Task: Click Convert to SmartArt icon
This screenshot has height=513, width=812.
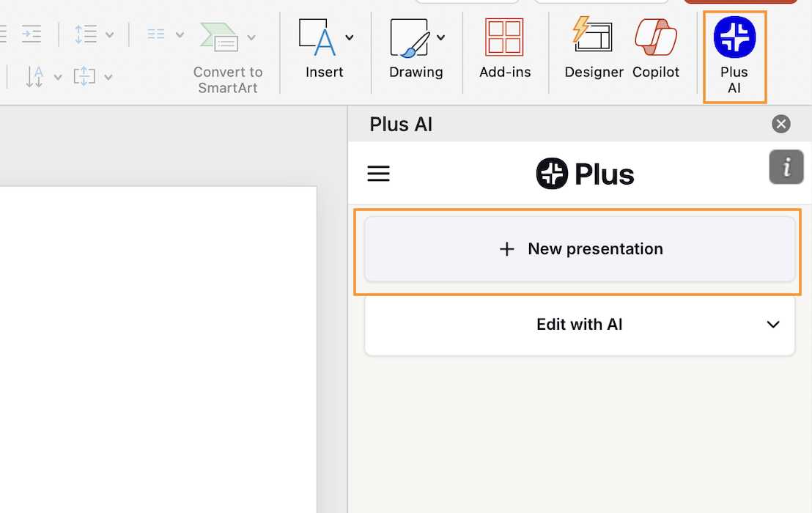Action: click(x=219, y=37)
